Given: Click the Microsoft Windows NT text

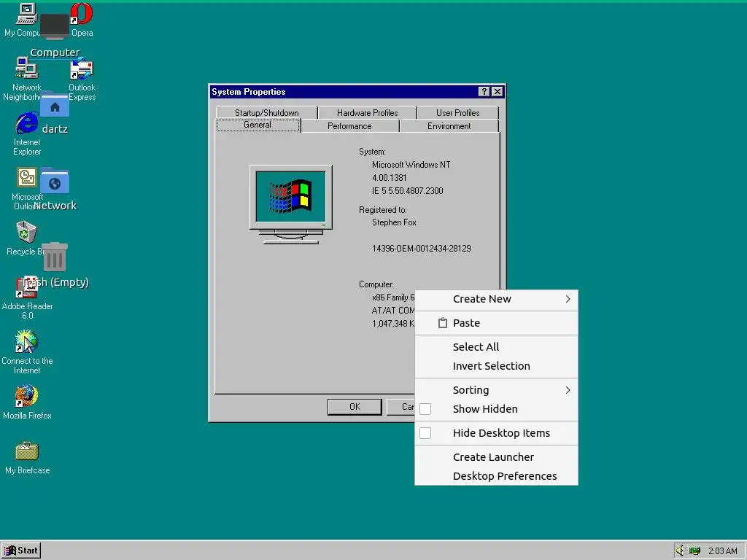Looking at the screenshot, I should [411, 165].
